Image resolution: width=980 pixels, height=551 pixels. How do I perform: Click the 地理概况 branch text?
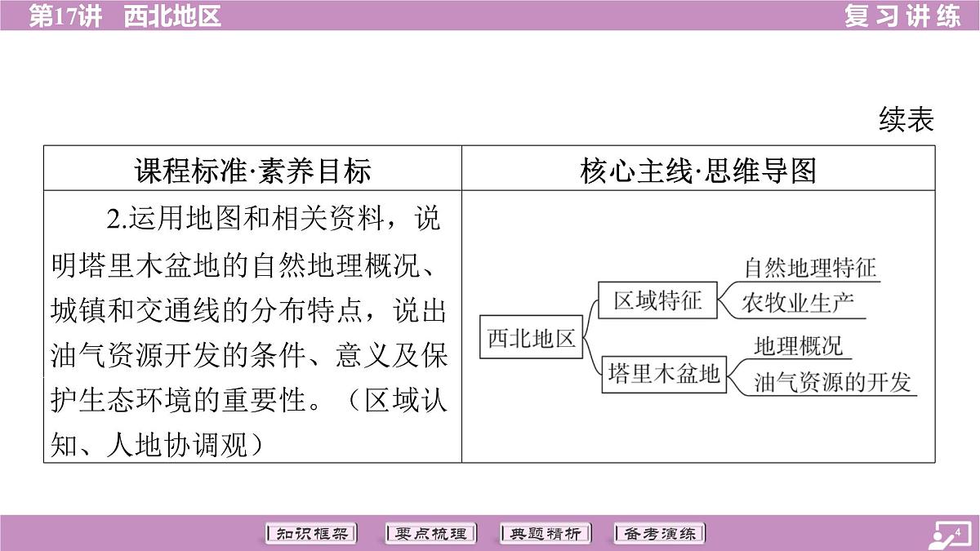pyautogui.click(x=798, y=345)
